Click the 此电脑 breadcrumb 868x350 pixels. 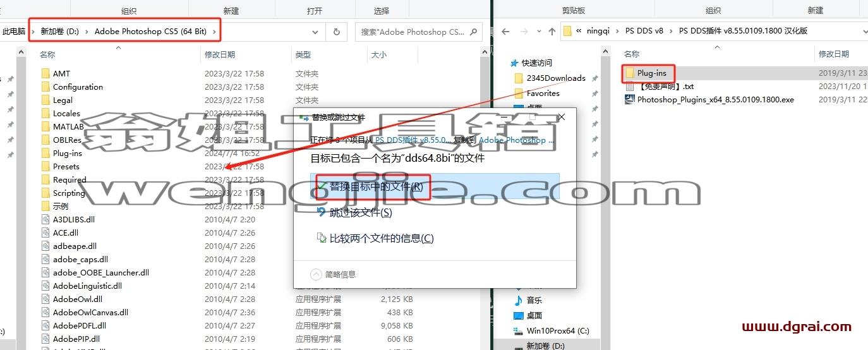14,31
